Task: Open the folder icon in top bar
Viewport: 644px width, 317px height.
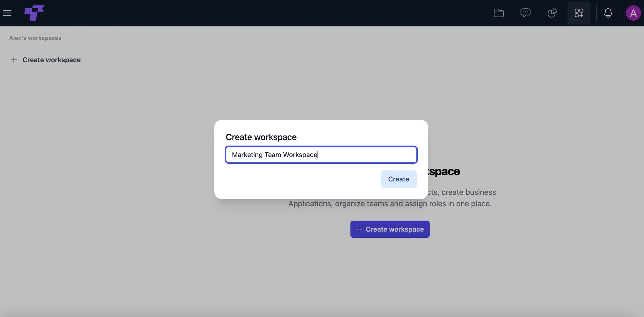Action: [x=498, y=13]
